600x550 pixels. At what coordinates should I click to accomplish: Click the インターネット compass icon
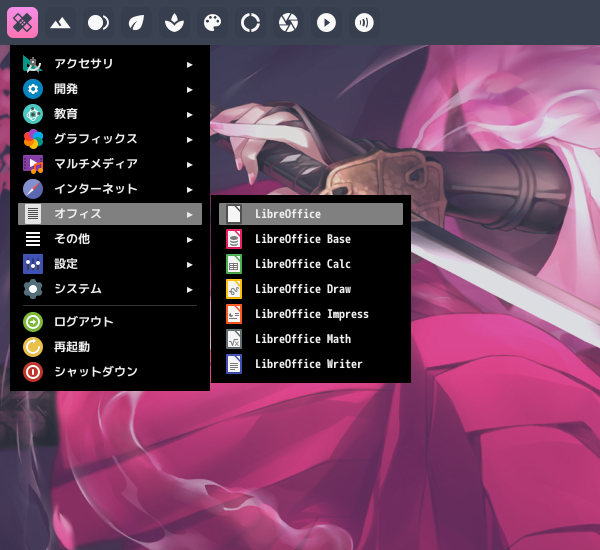click(x=33, y=189)
